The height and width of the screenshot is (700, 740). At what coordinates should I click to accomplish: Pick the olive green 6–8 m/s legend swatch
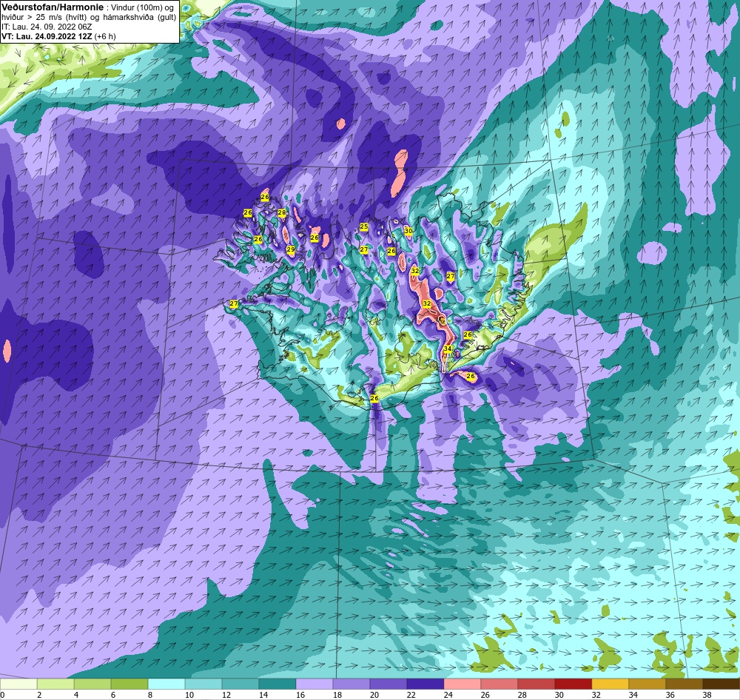[129, 684]
